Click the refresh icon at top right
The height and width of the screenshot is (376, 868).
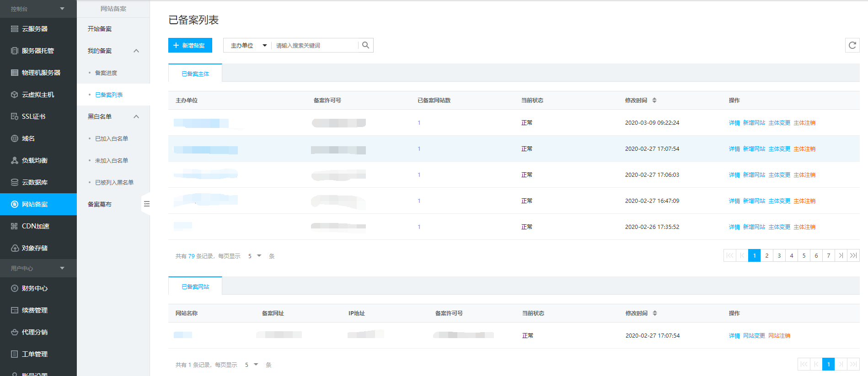point(852,45)
